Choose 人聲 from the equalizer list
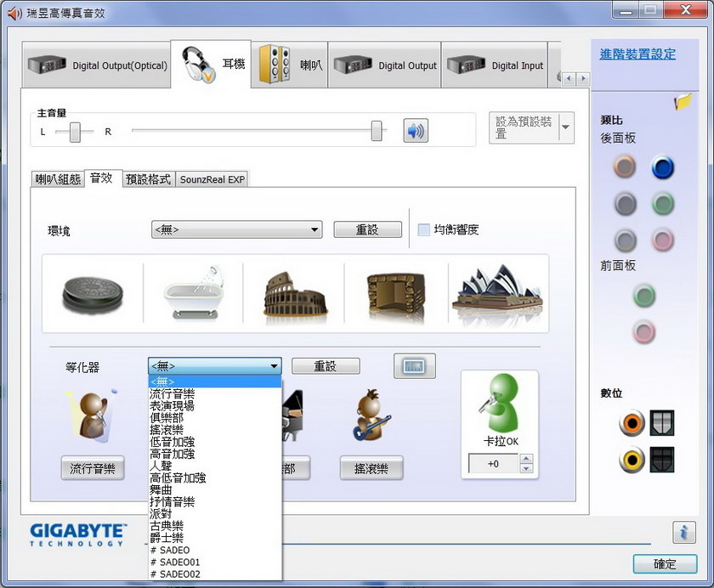This screenshot has height=588, width=714. pos(214,466)
